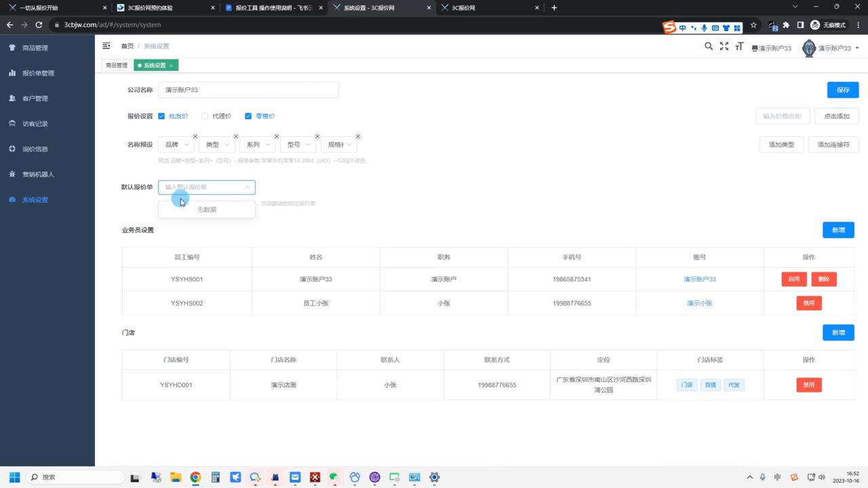The height and width of the screenshot is (488, 868).
Task: Open the 品牌 preset dropdown
Action: click(176, 144)
